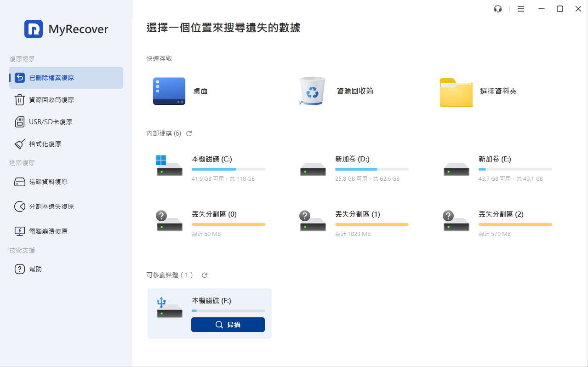The width and height of the screenshot is (588, 367).
Task: Open the hamburger menu in title bar
Action: click(x=521, y=9)
